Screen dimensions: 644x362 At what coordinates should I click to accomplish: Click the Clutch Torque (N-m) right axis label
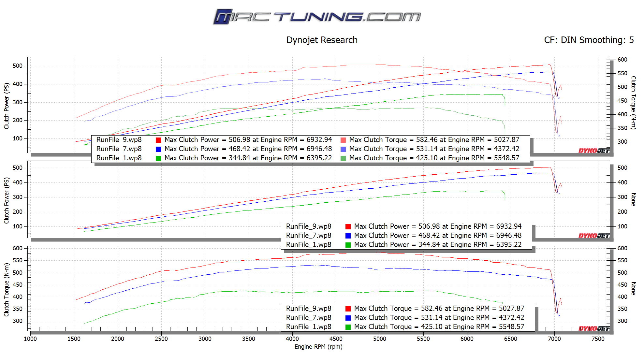coord(633,103)
